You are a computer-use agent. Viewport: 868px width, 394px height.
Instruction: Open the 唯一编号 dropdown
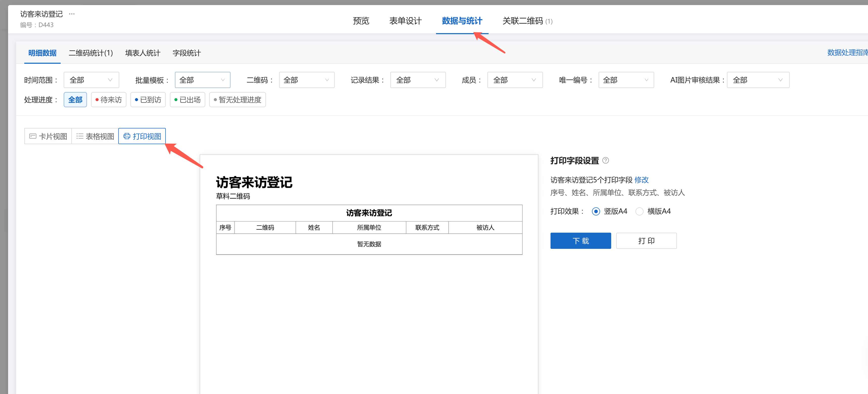coord(626,80)
